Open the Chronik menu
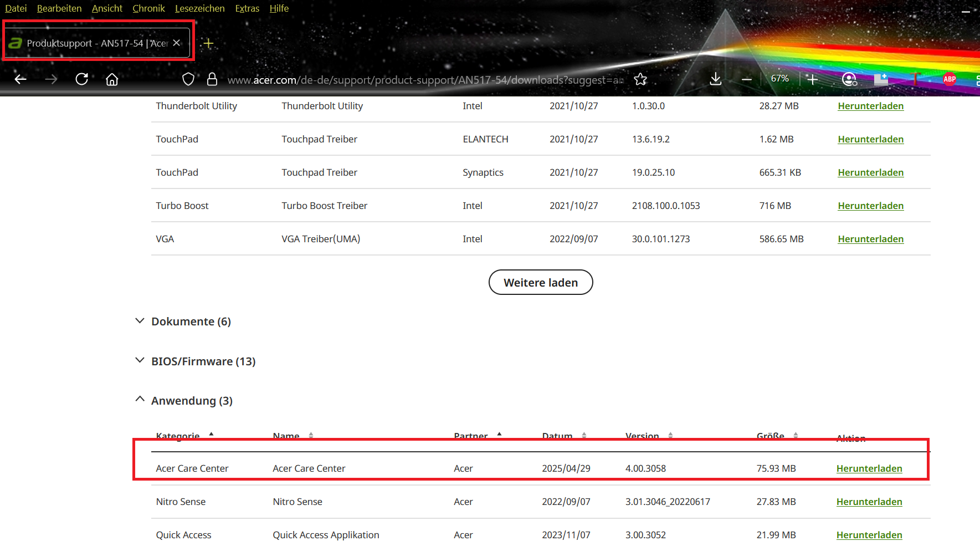 (x=148, y=8)
